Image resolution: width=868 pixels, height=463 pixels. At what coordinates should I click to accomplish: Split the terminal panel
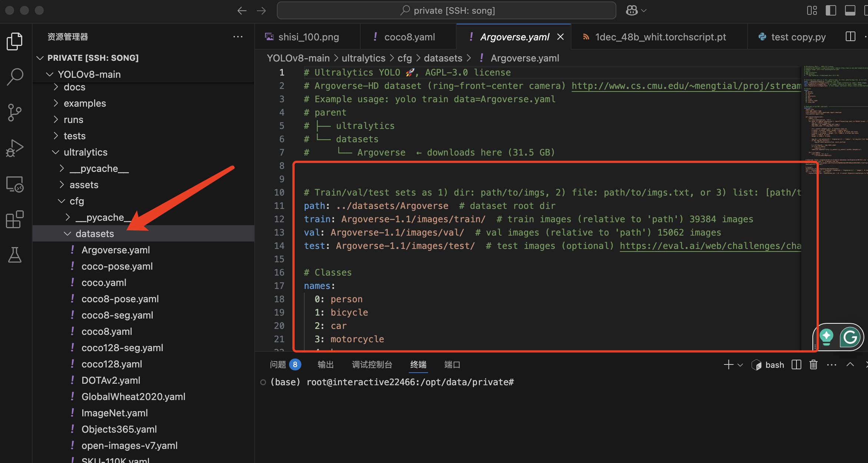796,365
